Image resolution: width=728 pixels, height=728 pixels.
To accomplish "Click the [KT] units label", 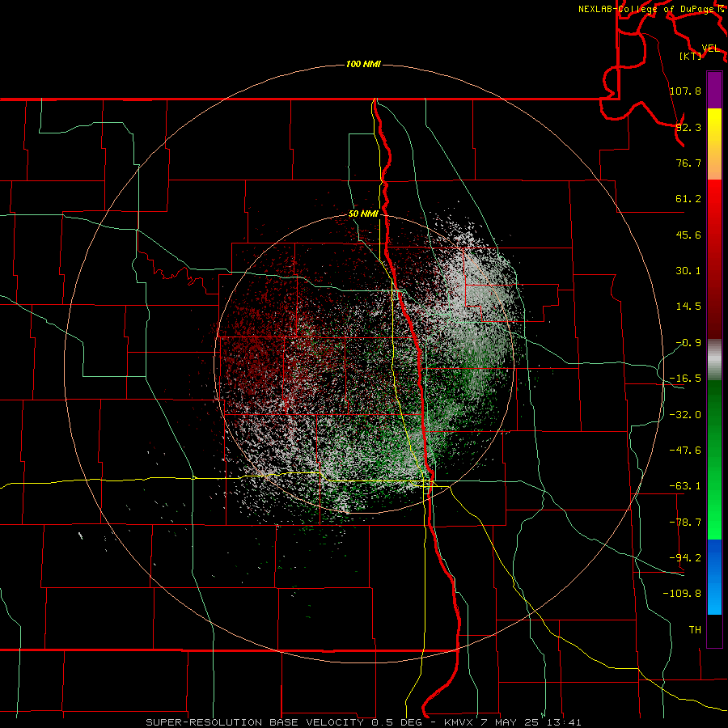I will pos(690,56).
